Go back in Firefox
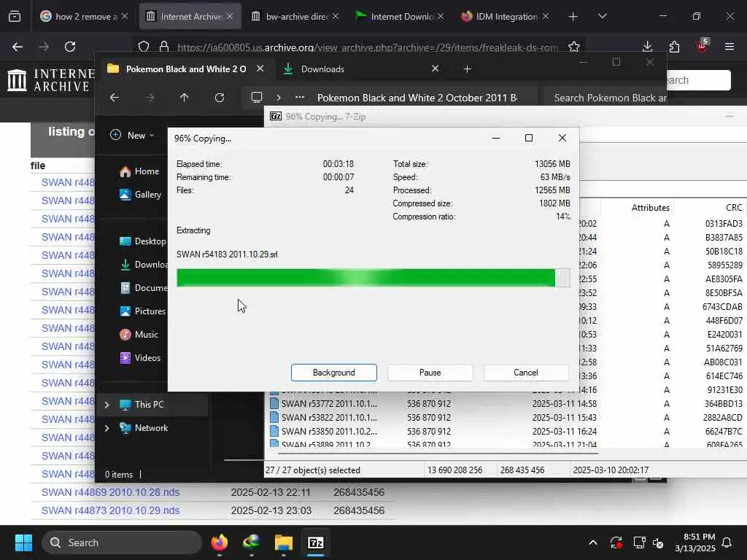Image resolution: width=747 pixels, height=560 pixels. (x=18, y=47)
